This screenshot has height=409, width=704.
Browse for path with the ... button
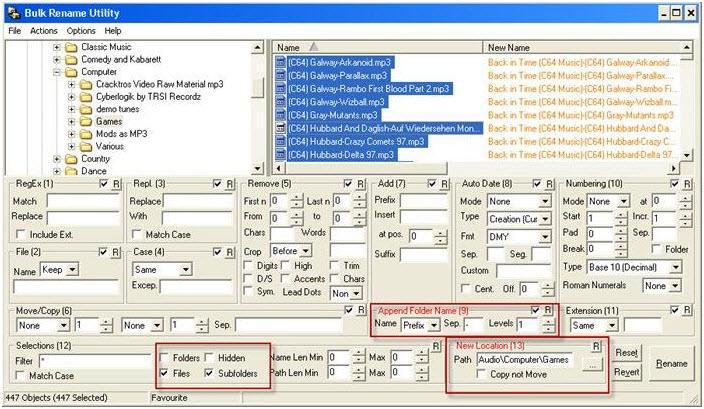pos(592,365)
